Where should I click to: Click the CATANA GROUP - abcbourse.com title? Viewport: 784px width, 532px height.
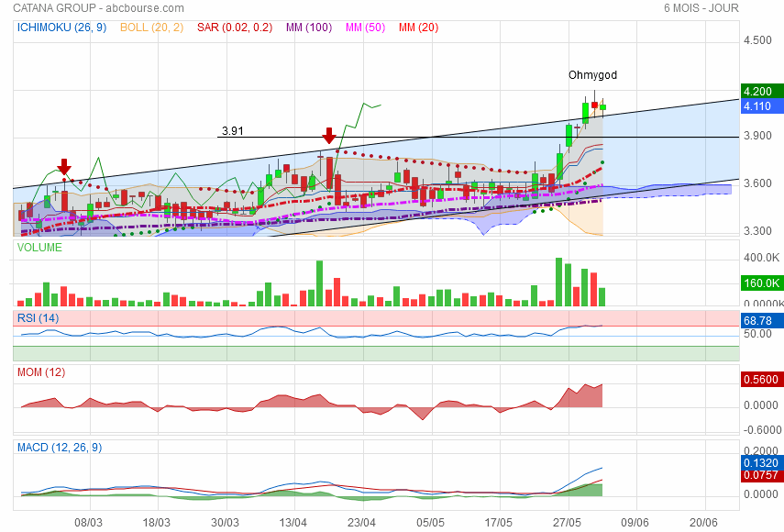point(98,8)
